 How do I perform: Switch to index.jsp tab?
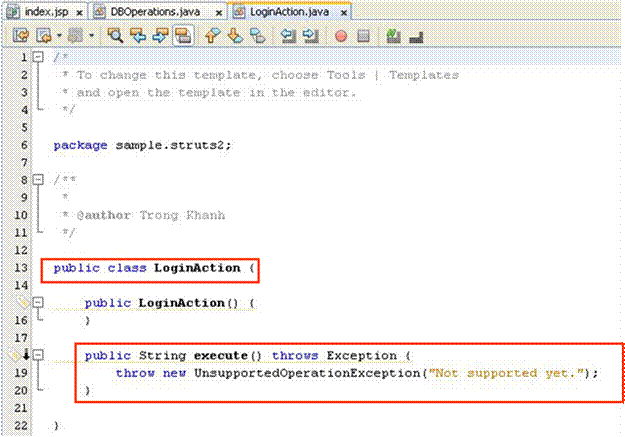point(46,12)
